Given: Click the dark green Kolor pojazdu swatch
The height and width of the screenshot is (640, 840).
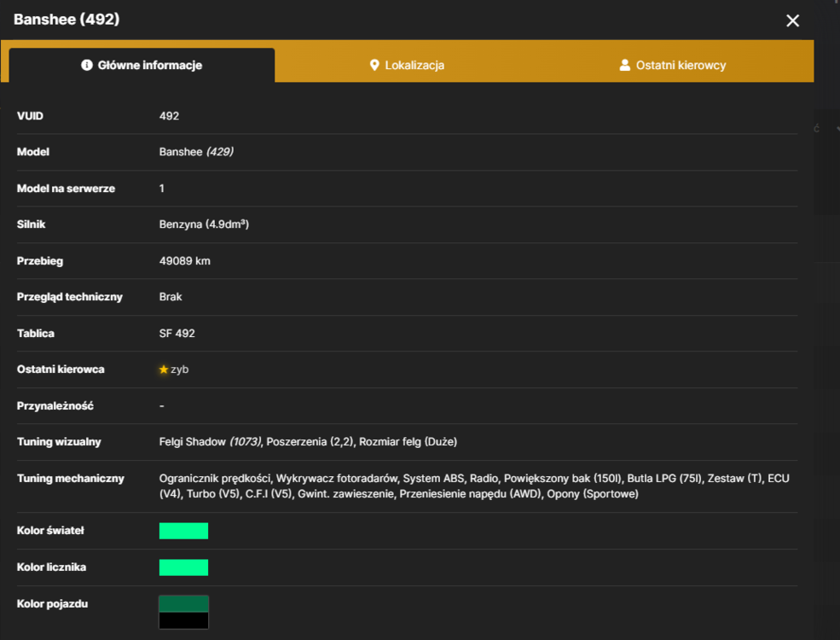Looking at the screenshot, I should point(183,603).
